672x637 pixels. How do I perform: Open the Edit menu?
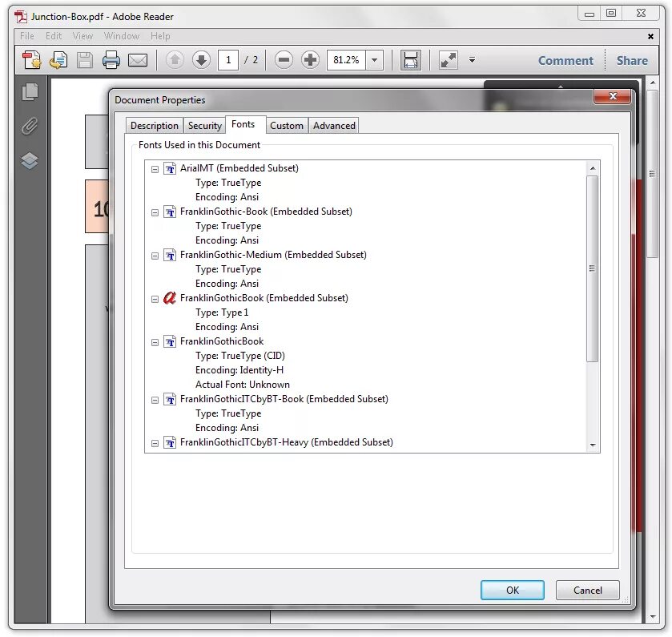coord(54,36)
